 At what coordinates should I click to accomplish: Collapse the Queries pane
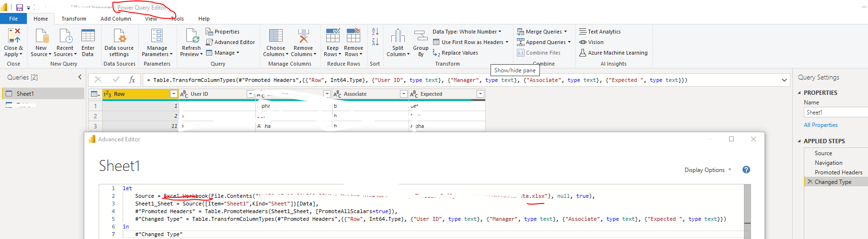pos(80,77)
